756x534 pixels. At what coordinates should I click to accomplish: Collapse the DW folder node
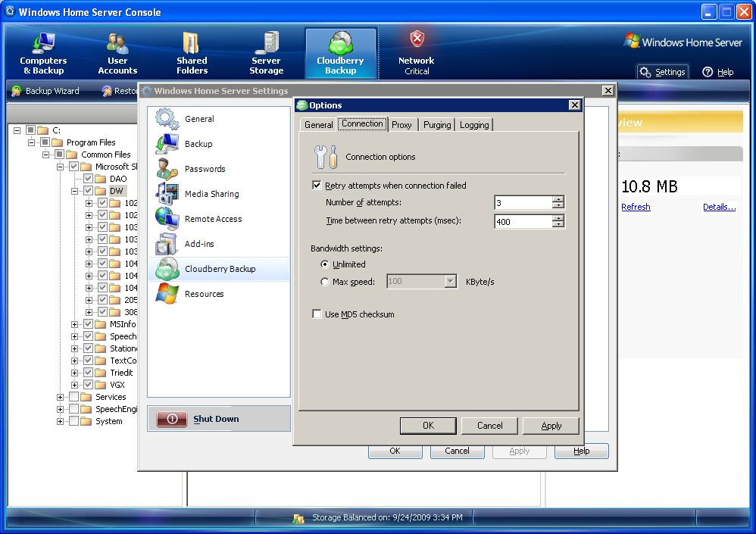click(x=75, y=191)
